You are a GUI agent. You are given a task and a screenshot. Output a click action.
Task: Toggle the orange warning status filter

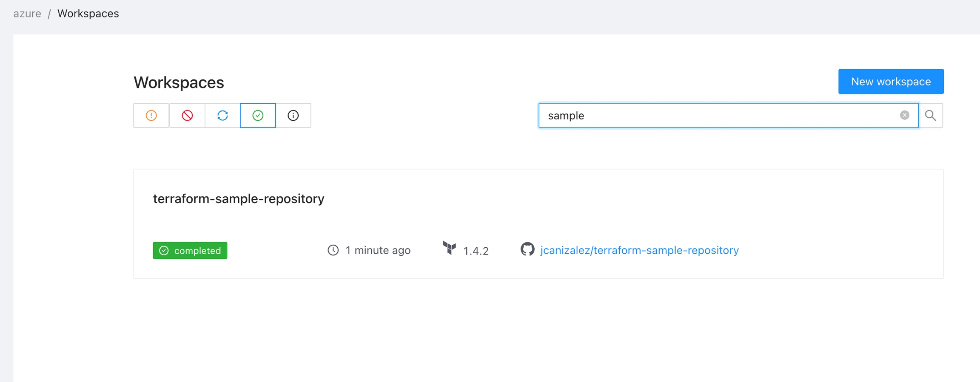151,116
